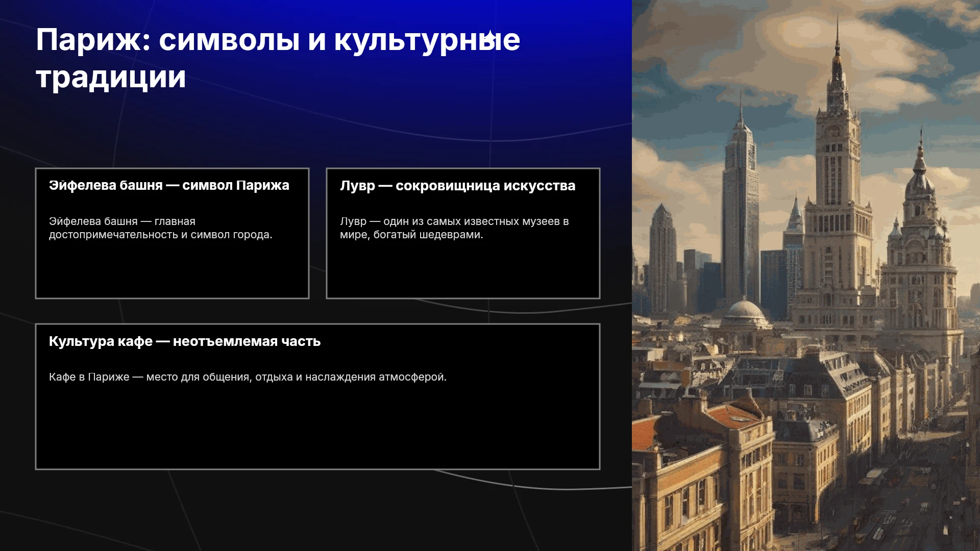Click the heading "Лувр — сокровищница искусства"
Image resolution: width=980 pixels, height=551 pixels.
tap(458, 186)
